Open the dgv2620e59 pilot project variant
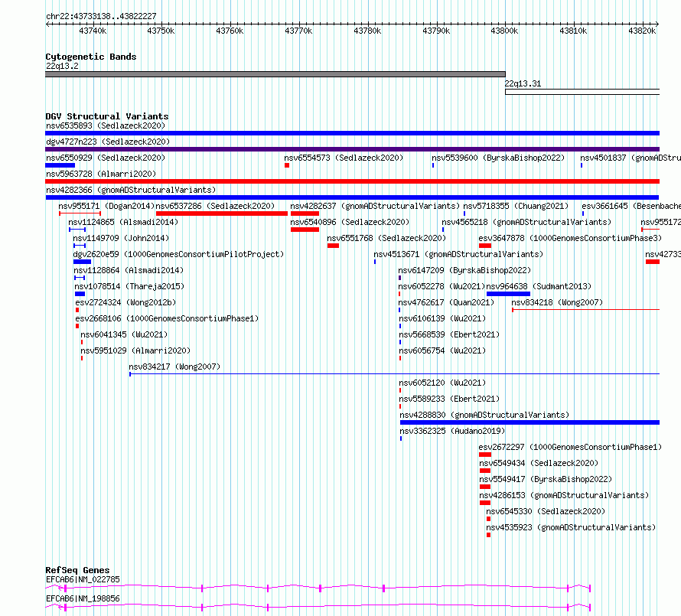The image size is (681, 616). click(178, 255)
